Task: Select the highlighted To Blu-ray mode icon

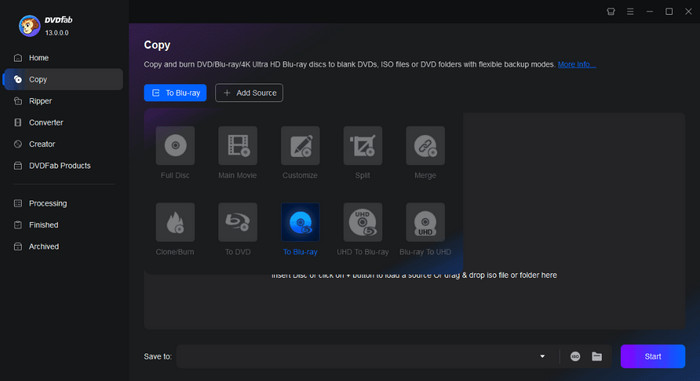Action: coord(300,222)
